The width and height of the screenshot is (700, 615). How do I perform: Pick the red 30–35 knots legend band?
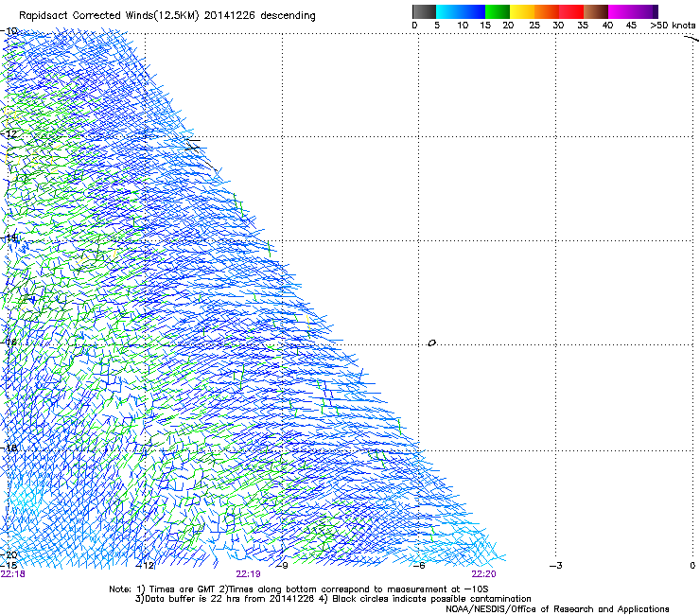(x=571, y=11)
